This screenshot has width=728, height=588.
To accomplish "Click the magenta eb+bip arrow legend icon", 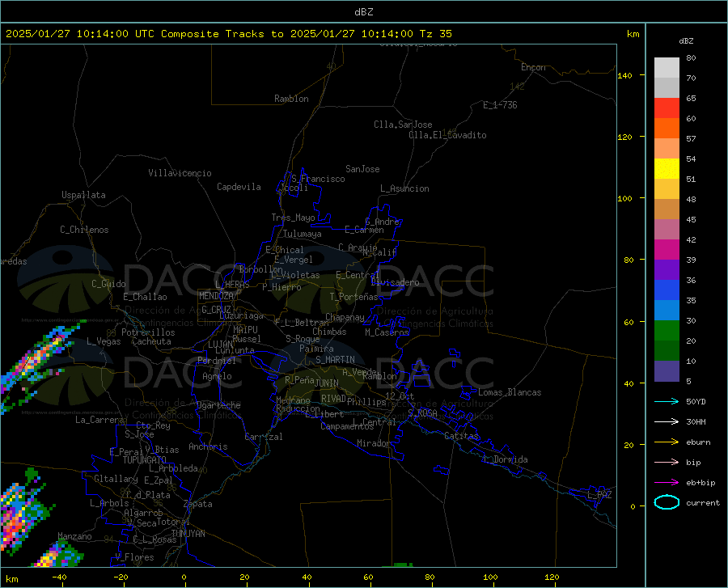I will coord(667,483).
